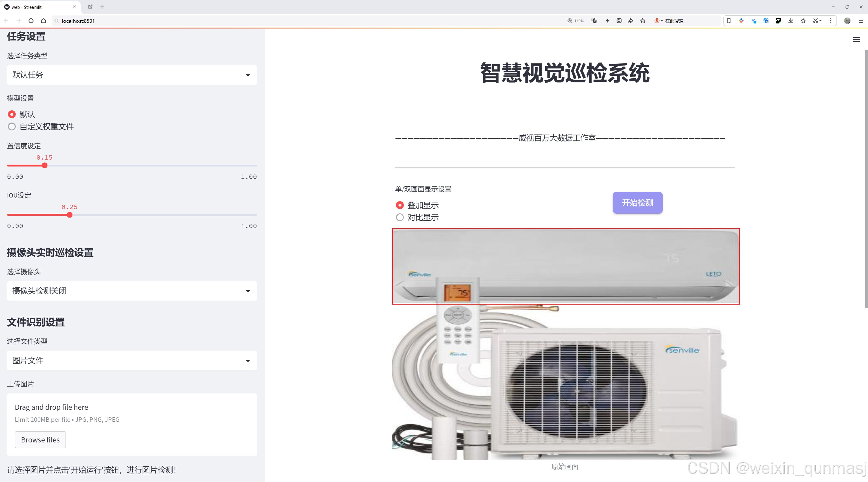Click the 140% zoom magnifier icon
The image size is (868, 482).
pos(570,21)
